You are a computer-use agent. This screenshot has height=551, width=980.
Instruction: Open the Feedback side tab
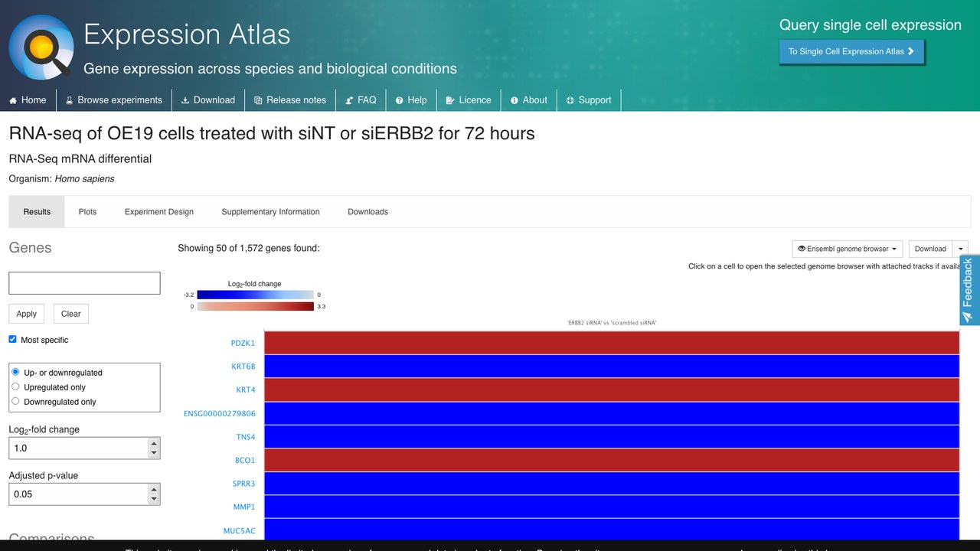969,290
